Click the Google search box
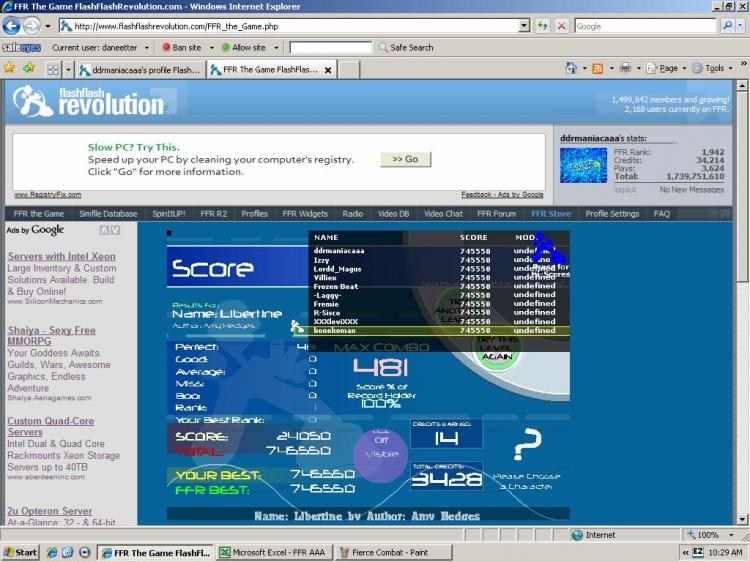750x562 pixels. coord(645,26)
